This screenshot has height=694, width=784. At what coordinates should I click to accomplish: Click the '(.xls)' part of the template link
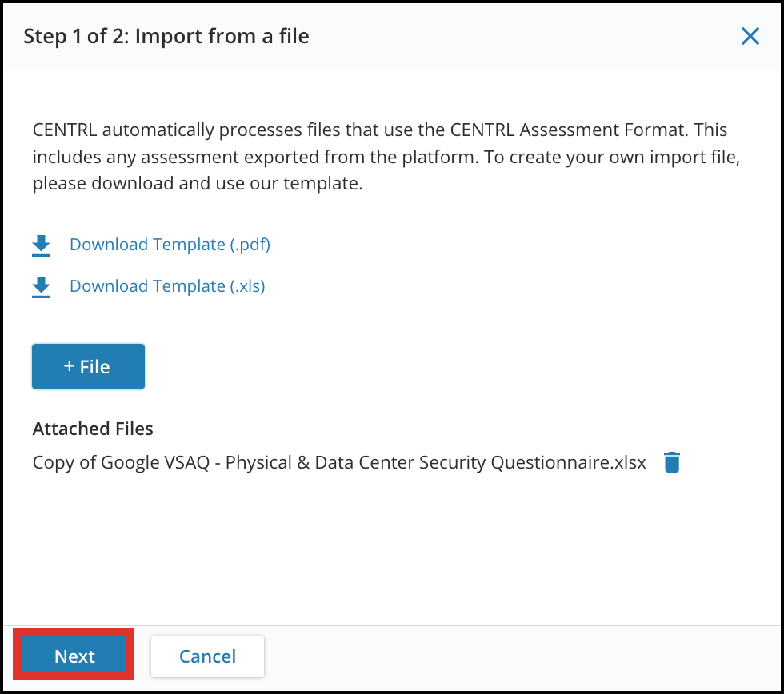tap(247, 285)
